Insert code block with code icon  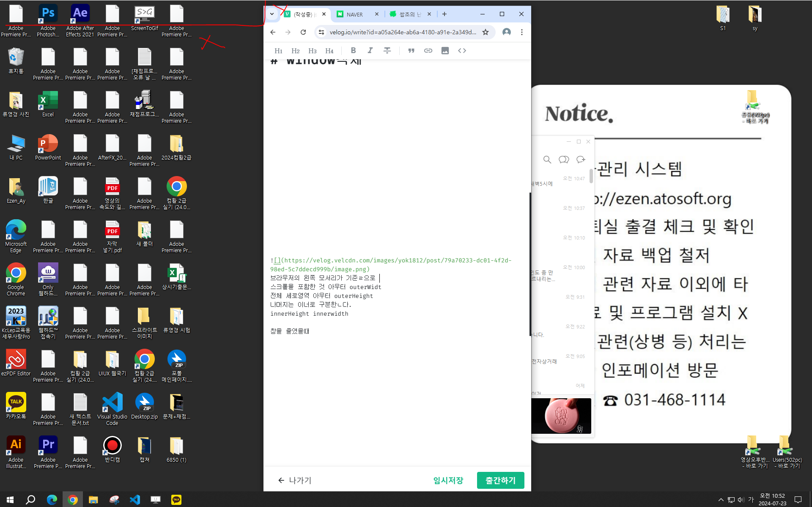(x=462, y=50)
